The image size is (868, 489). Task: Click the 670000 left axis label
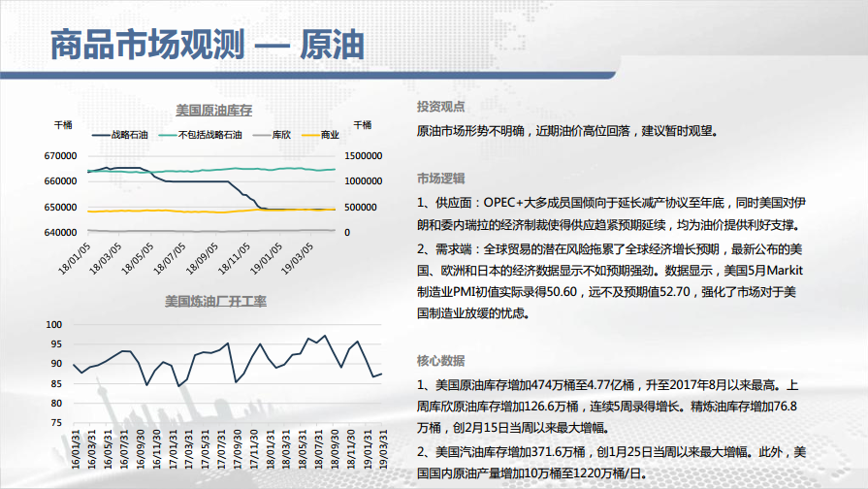(x=60, y=155)
